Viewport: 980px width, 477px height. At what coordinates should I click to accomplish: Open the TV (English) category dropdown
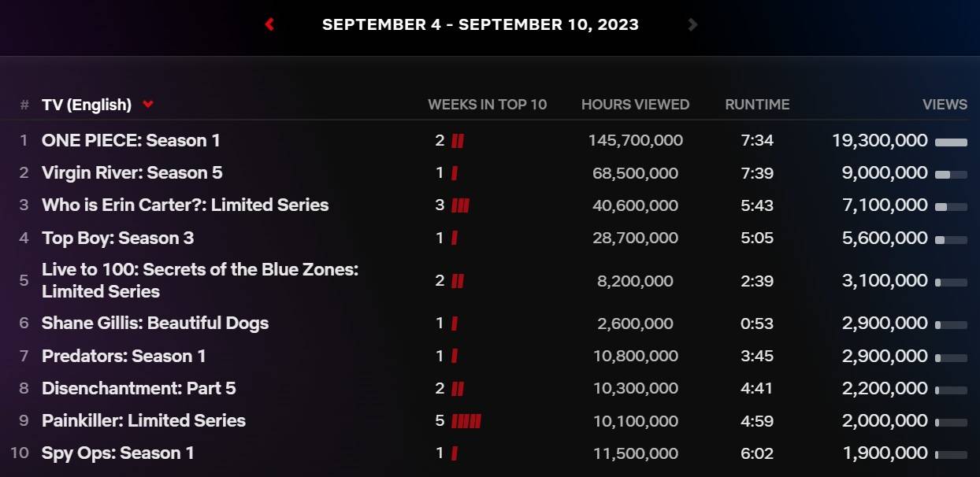tap(147, 105)
